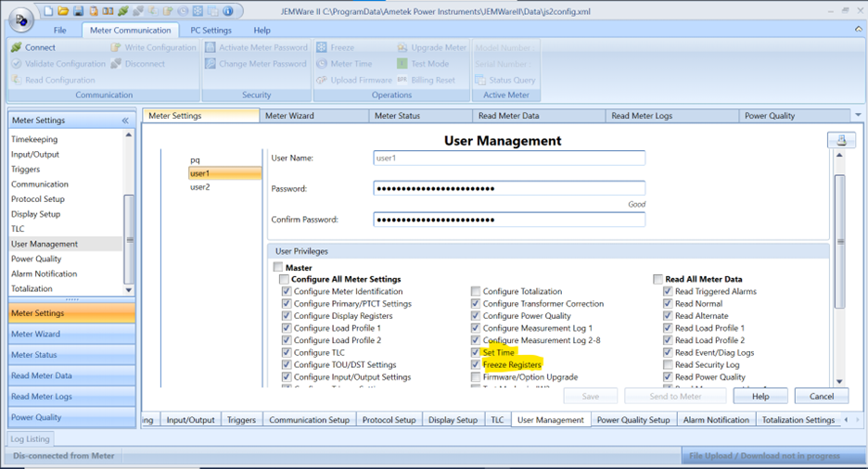Enable Configure Totalization checkbox
Screen dimensions: 868x469
click(x=476, y=291)
